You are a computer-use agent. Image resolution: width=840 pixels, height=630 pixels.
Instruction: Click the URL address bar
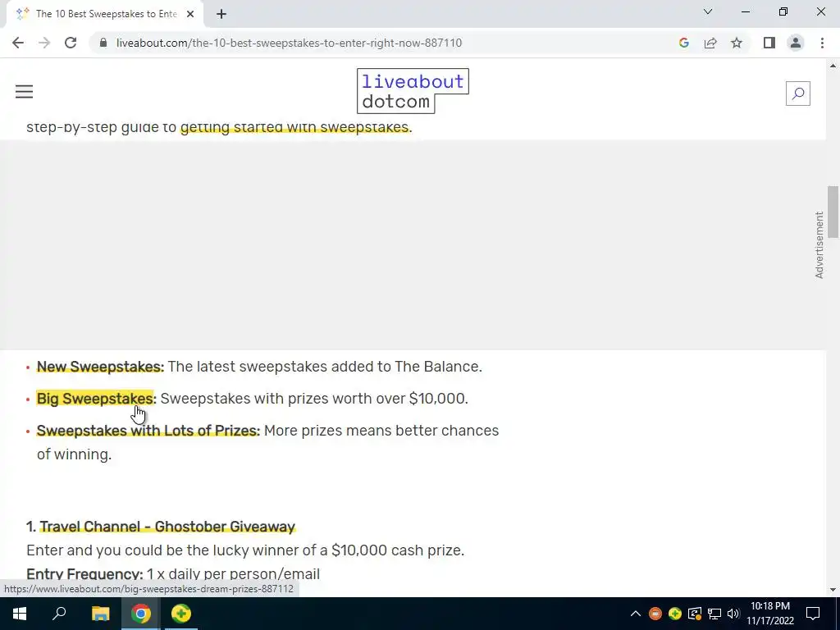[x=289, y=43]
